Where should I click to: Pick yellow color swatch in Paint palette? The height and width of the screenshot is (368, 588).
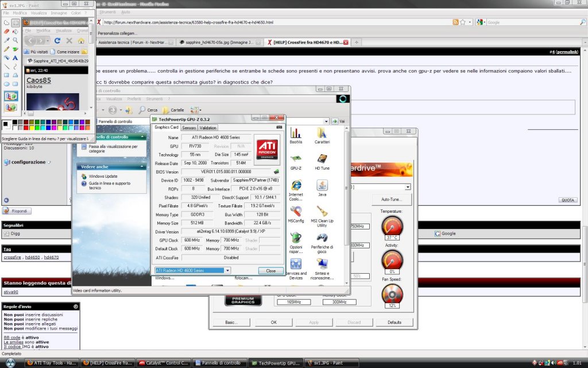[x=32, y=128]
